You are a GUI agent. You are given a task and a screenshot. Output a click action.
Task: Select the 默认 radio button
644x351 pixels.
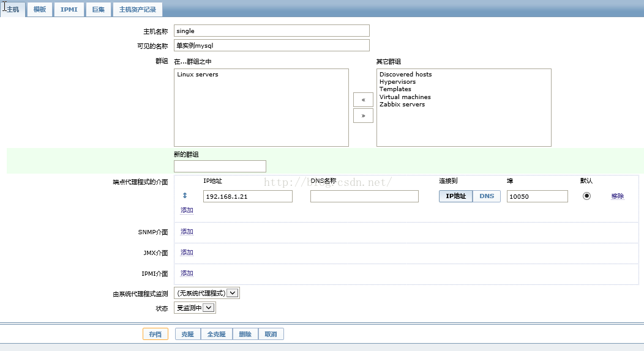[x=586, y=196]
